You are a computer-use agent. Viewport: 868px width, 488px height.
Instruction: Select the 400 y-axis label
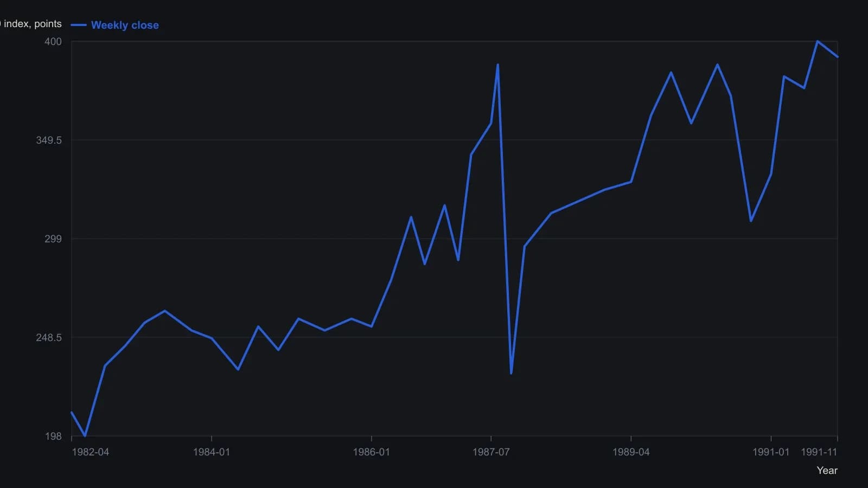pos(53,42)
